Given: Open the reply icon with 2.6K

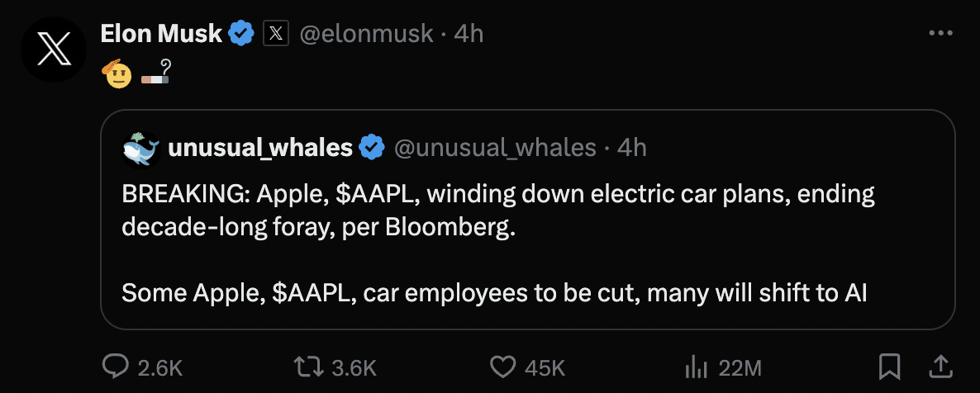Looking at the screenshot, I should click(116, 367).
